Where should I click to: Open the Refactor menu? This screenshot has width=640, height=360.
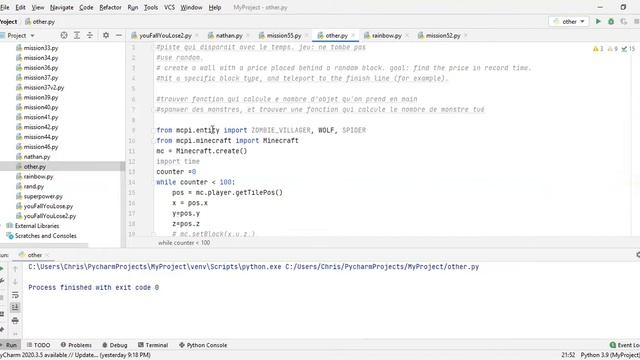pos(110,7)
